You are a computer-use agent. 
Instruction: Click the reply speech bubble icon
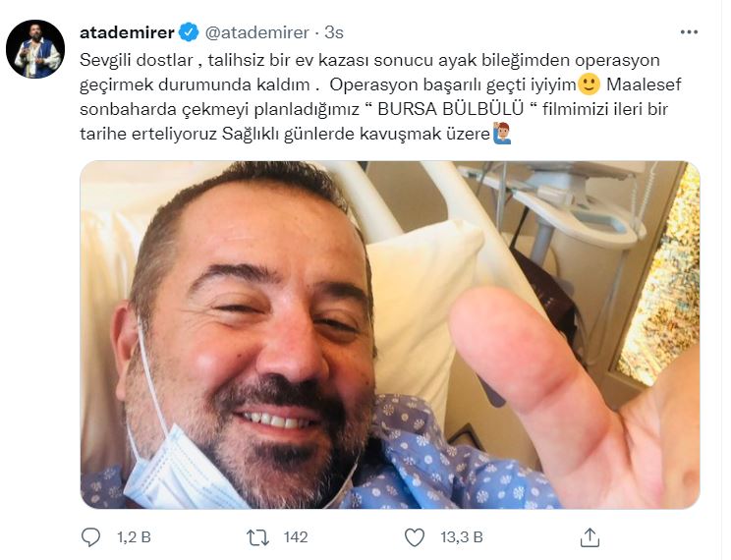(90, 537)
